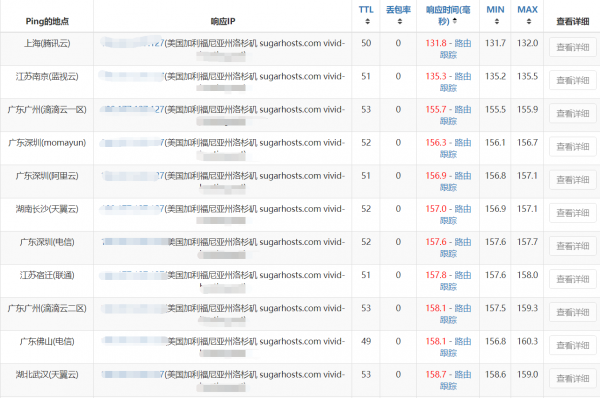This screenshot has height=398, width=600.
Task: Click 查看详细 for 湖北武汉(天翼云)
Action: pyautogui.click(x=572, y=378)
